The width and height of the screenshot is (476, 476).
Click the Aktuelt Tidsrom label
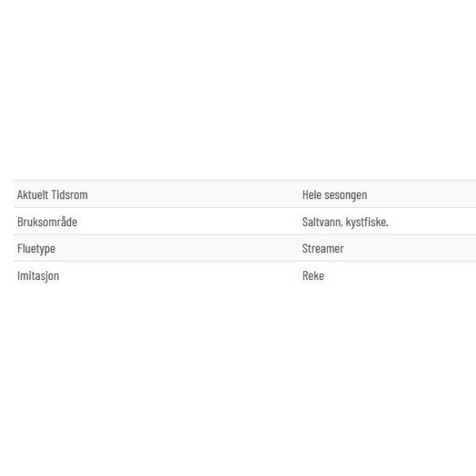click(x=52, y=194)
